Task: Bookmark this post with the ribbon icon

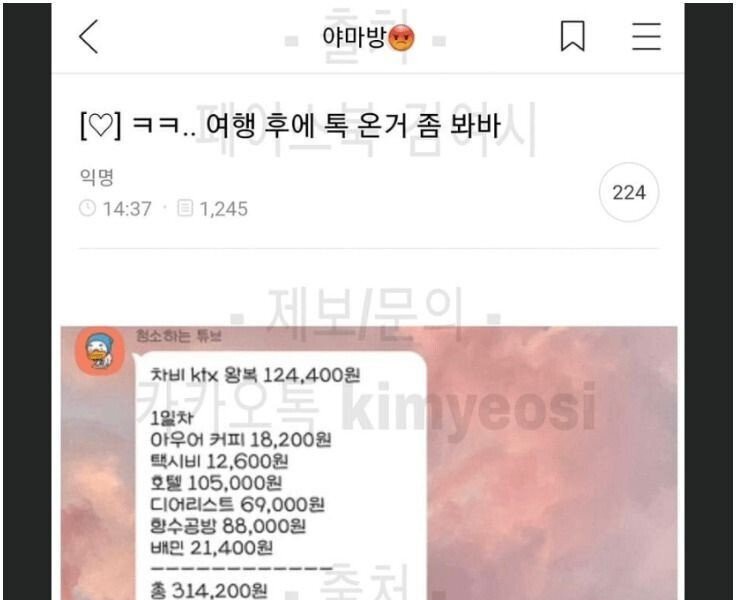Action: click(572, 36)
